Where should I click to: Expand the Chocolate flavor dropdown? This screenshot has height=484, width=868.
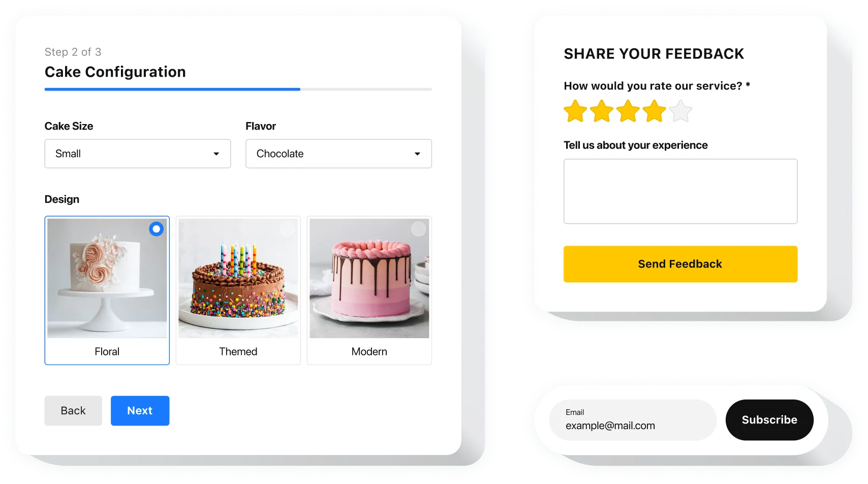pos(339,154)
